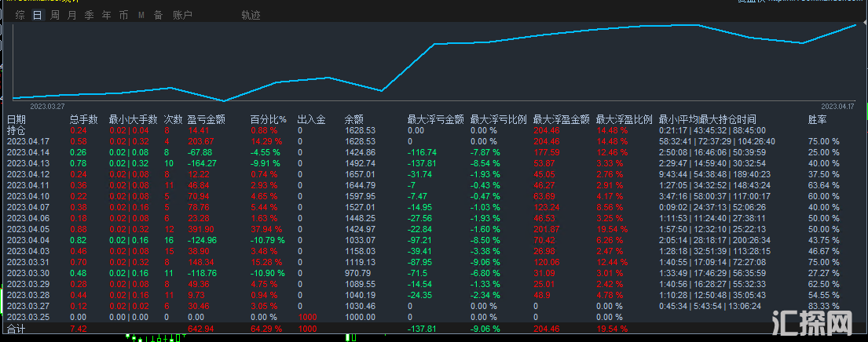Screen dimensions: 868x342
Task: Click the 最大浮盈金额 column header
Action: click(562, 119)
